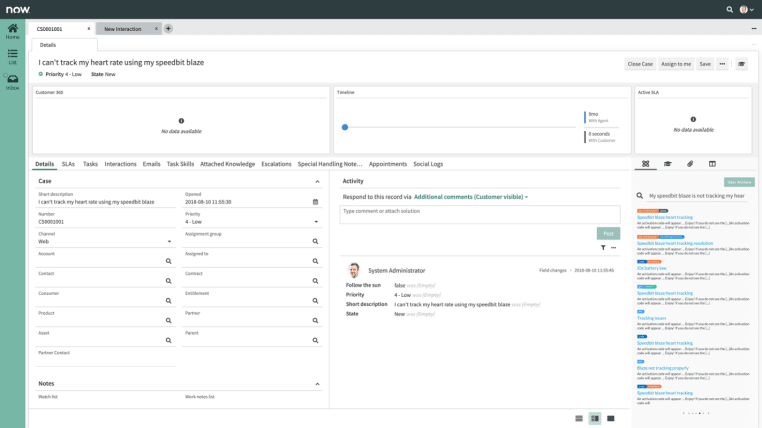Click the global search magnifier icon

730,9
